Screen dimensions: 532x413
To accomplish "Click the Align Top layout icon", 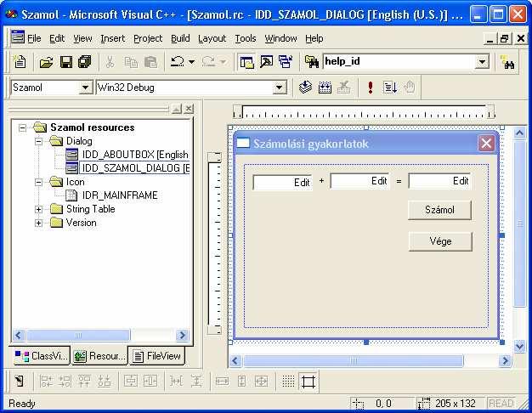I will pyautogui.click(x=84, y=381).
